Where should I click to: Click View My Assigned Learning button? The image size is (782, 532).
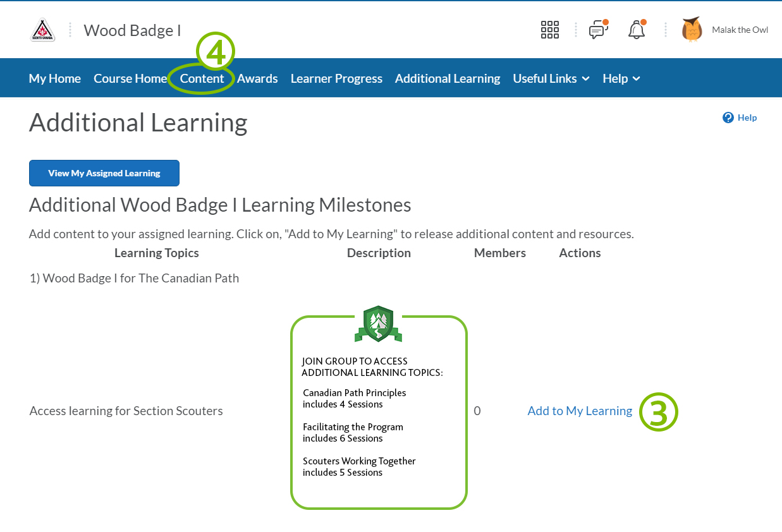(104, 173)
